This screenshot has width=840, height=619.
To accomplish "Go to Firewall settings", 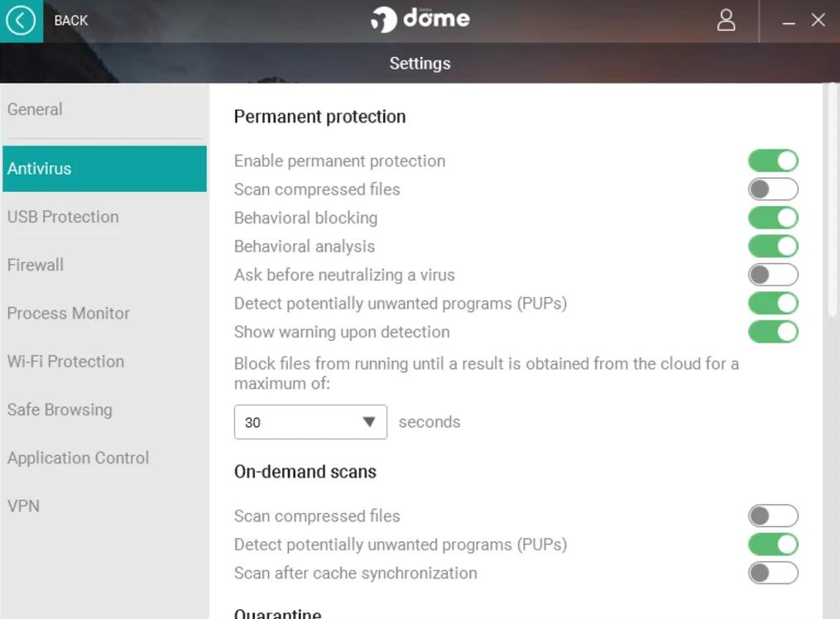I will coord(36,265).
